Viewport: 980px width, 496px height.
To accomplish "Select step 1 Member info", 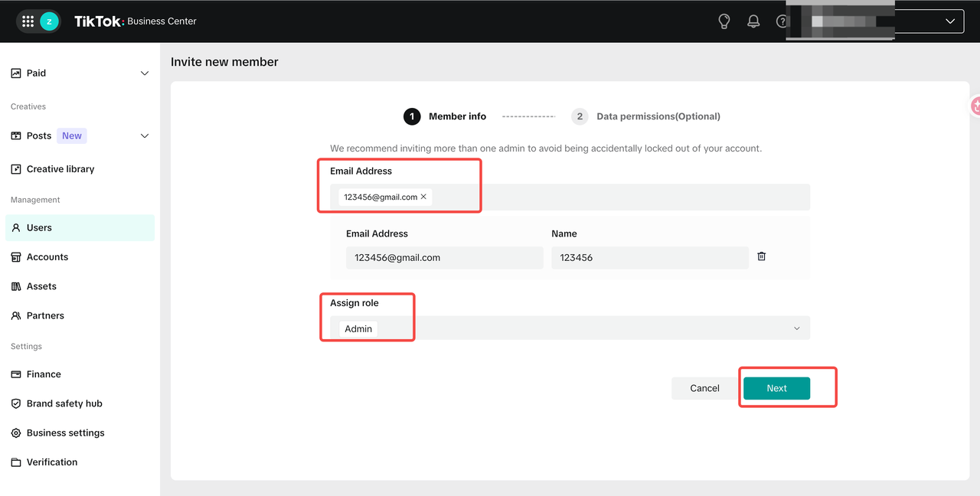I will [x=445, y=116].
